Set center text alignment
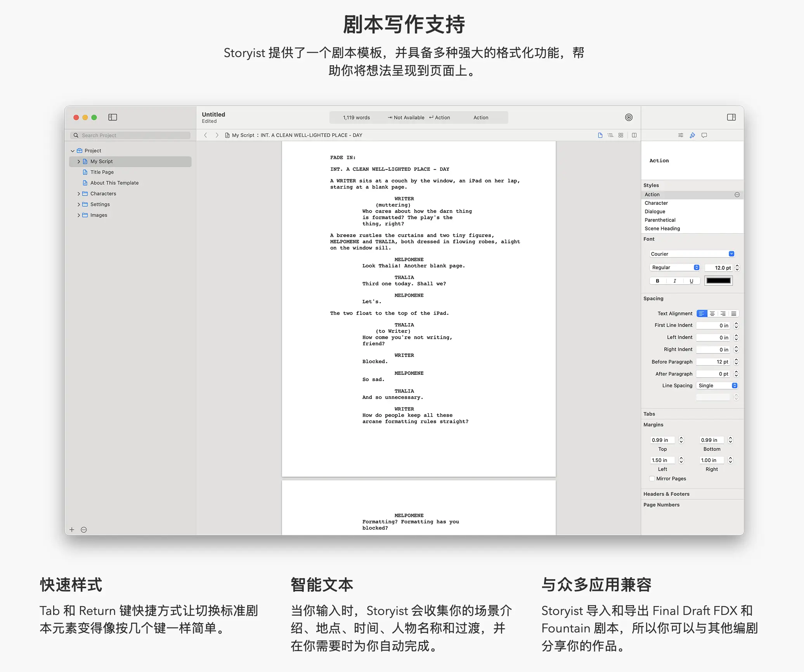The width and height of the screenshot is (804, 672). [x=712, y=313]
